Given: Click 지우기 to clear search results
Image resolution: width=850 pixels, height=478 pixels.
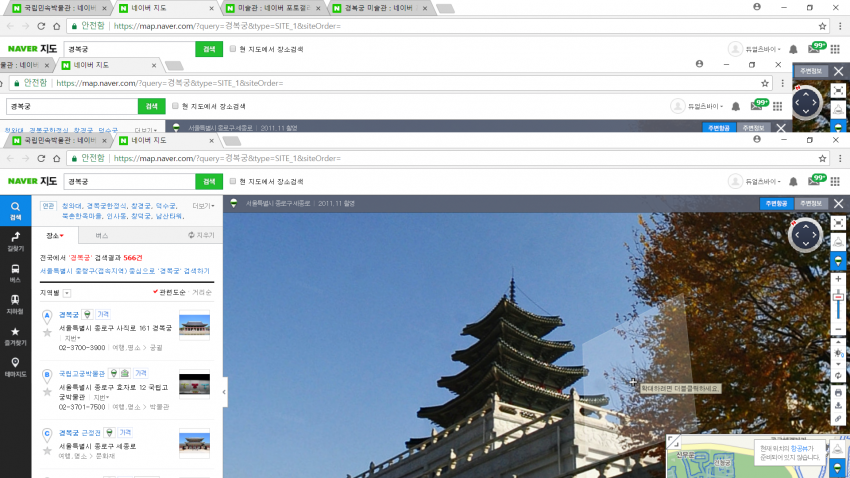Looking at the screenshot, I should pos(202,235).
